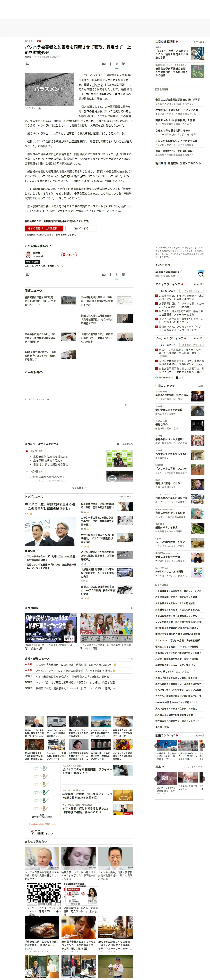Open the asahi_fukushima SNS account link
The width and height of the screenshot is (210, 980).
167,272
